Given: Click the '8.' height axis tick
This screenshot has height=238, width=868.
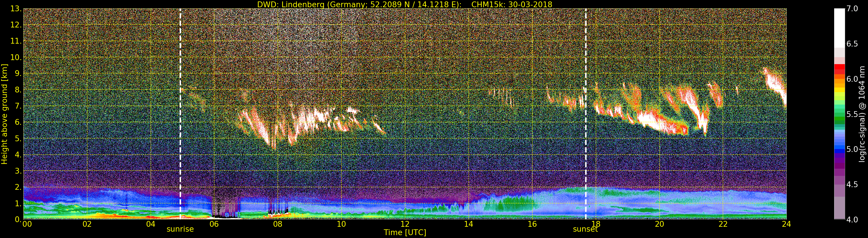Looking at the screenshot, I should click(x=18, y=90).
